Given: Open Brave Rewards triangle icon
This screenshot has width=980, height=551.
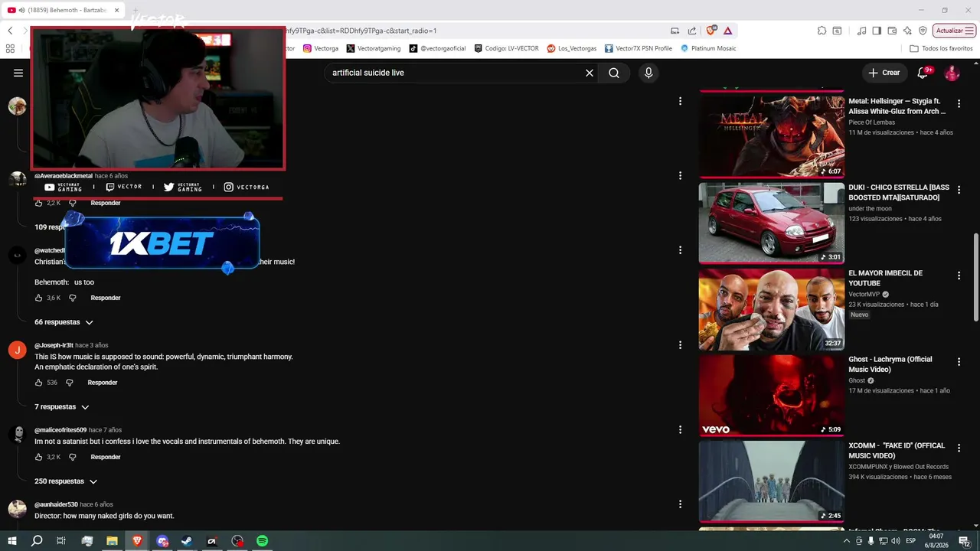Looking at the screenshot, I should pyautogui.click(x=727, y=31).
